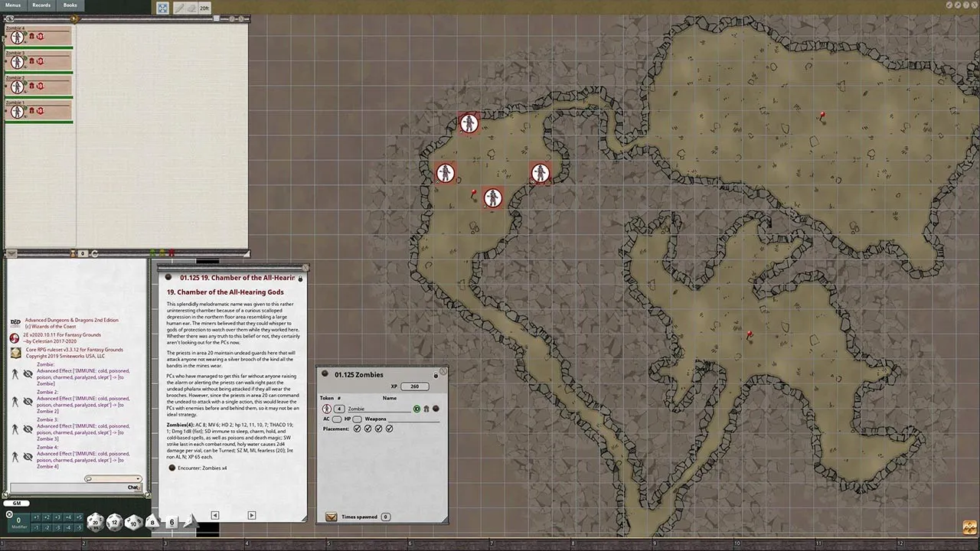The height and width of the screenshot is (551, 980).
Task: Select bottom zombie token near red pin
Action: pos(493,197)
